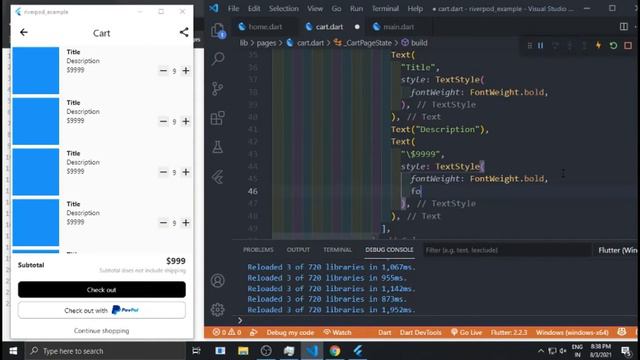Image resolution: width=640 pixels, height=360 pixels.
Task: Open Source Control view in activity bar
Action: pos(218,88)
